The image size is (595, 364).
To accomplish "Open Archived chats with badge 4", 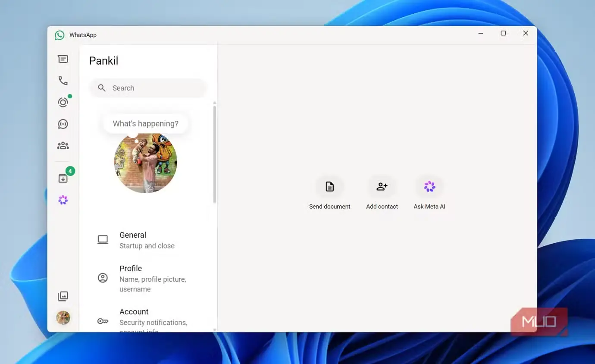I will click(63, 178).
